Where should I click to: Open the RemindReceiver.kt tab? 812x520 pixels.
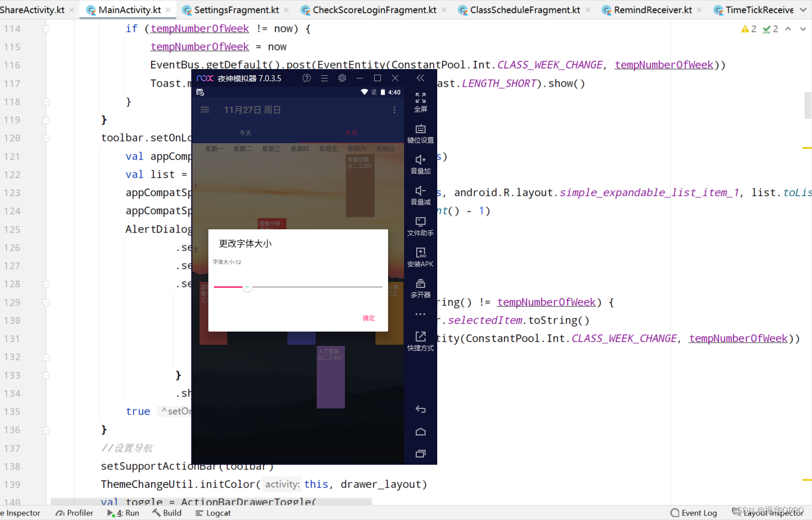pyautogui.click(x=652, y=10)
